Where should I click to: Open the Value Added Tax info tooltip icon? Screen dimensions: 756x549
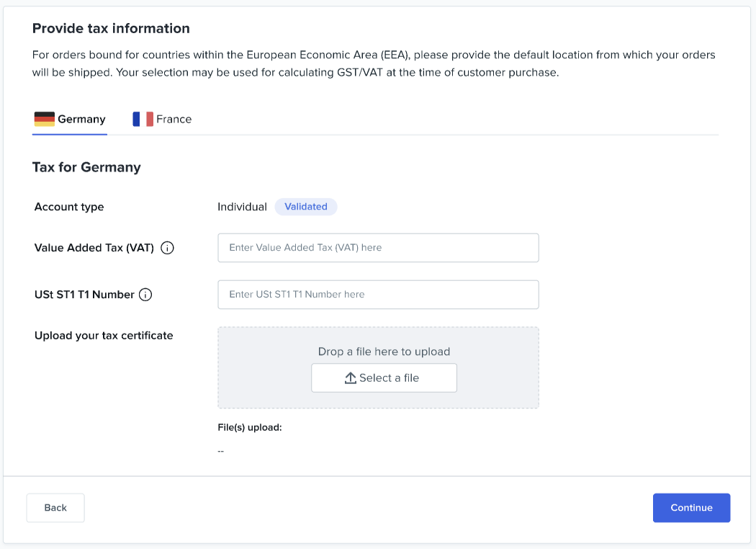click(167, 248)
